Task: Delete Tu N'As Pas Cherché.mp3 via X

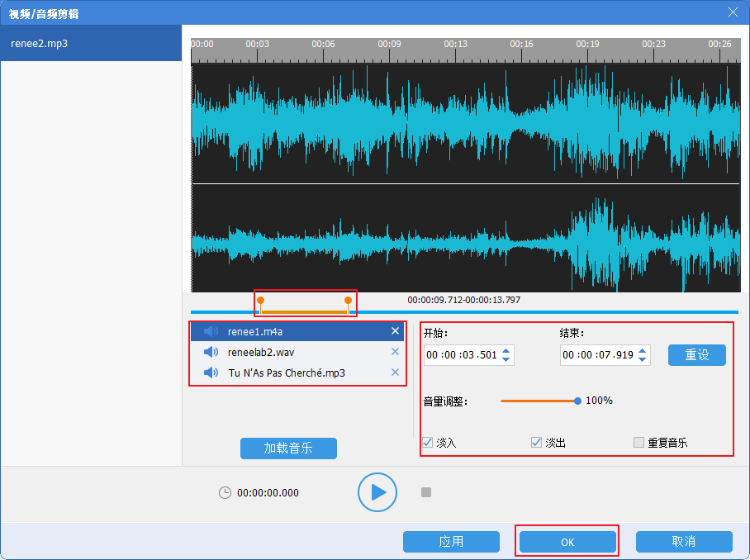Action: [x=395, y=373]
